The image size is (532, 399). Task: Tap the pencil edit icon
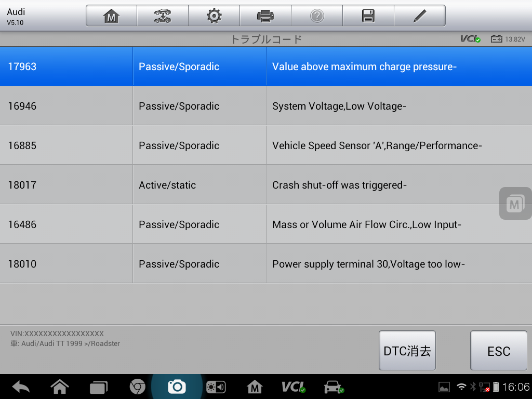(x=420, y=16)
